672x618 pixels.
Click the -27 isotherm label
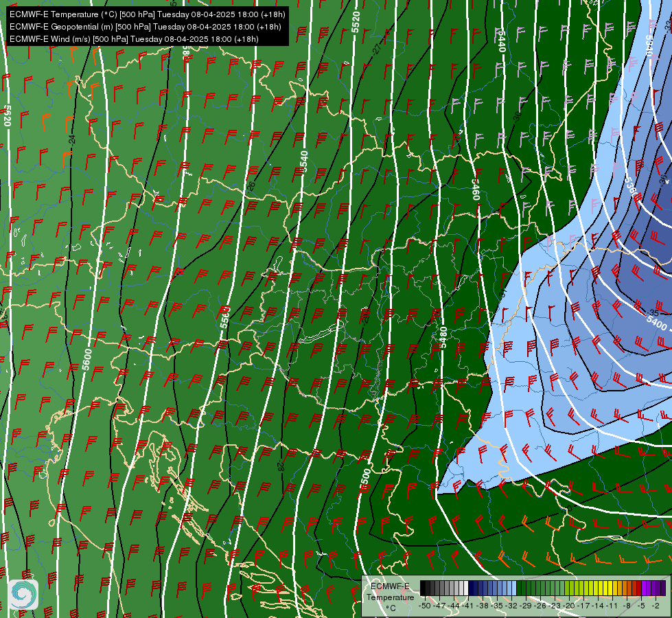coord(377,48)
